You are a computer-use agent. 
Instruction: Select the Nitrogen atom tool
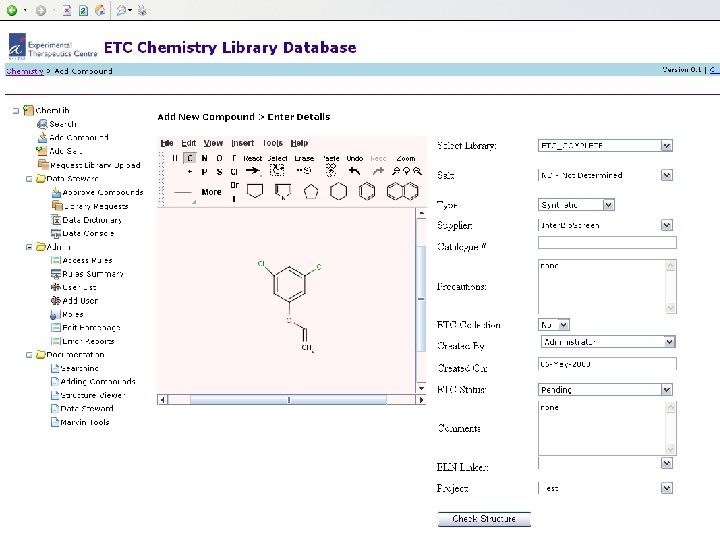pos(204,158)
